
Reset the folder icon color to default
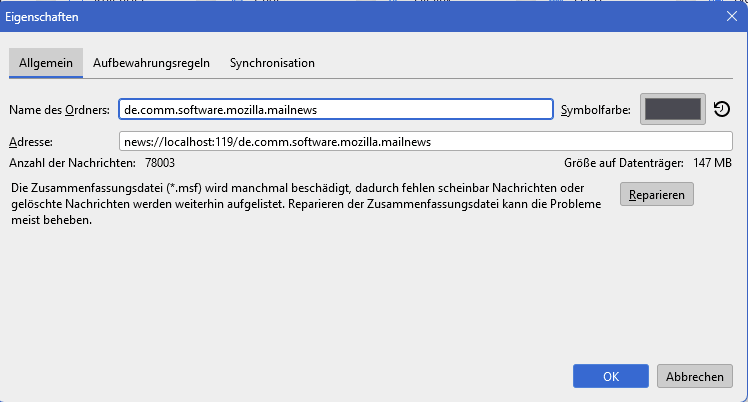[x=722, y=109]
